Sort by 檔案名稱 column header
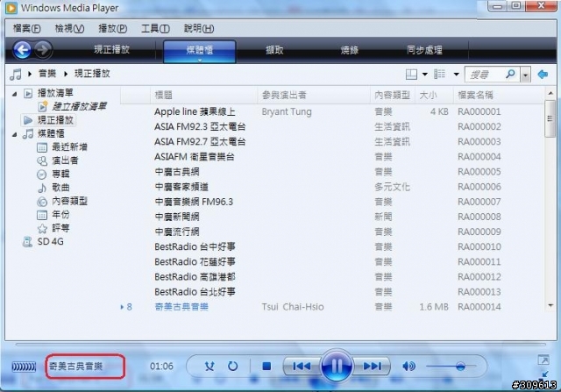The height and width of the screenshot is (392, 561). coord(499,95)
